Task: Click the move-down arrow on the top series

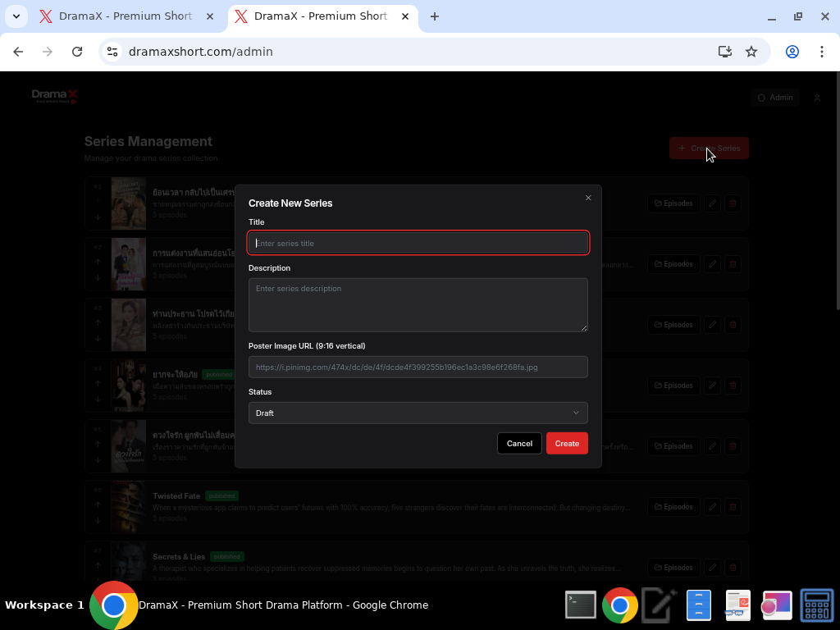Action: click(97, 217)
